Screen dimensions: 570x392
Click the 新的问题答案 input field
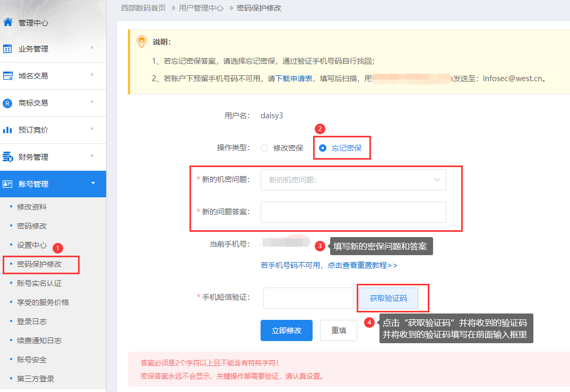pos(353,212)
